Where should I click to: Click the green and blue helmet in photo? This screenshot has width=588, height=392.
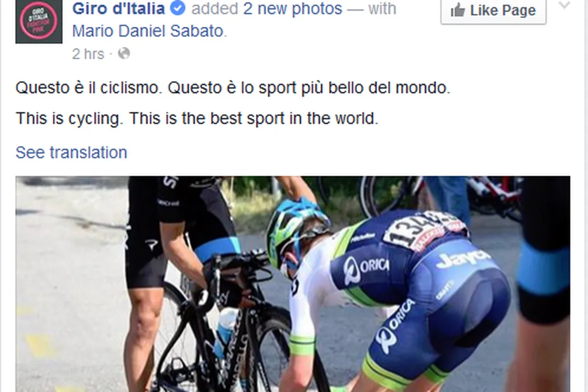(295, 230)
